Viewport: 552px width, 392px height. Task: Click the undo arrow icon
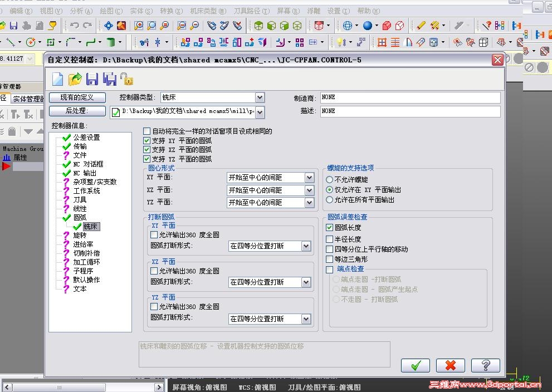click(74, 26)
